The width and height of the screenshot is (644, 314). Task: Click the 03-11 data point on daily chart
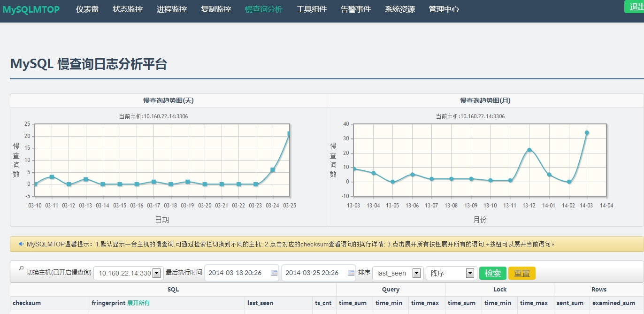(x=52, y=177)
